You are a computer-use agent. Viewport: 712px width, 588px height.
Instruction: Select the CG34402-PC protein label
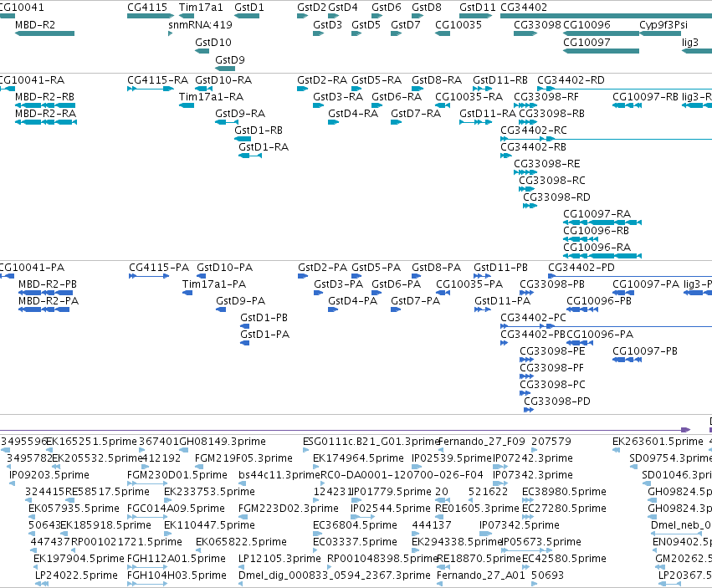(533, 318)
